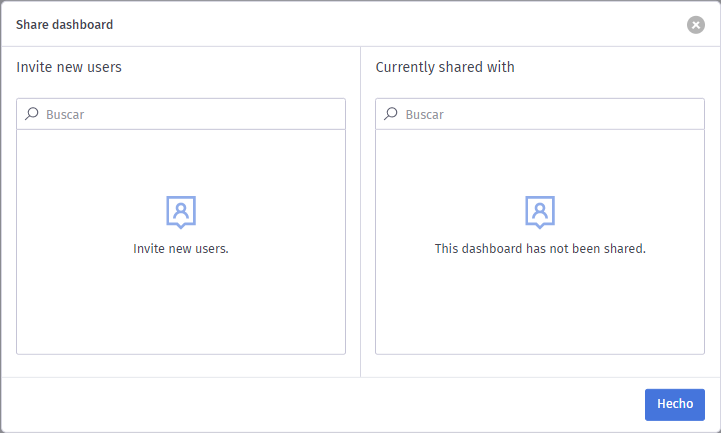
Task: Click the search magnifier icon in Currently shared with
Action: 391,114
